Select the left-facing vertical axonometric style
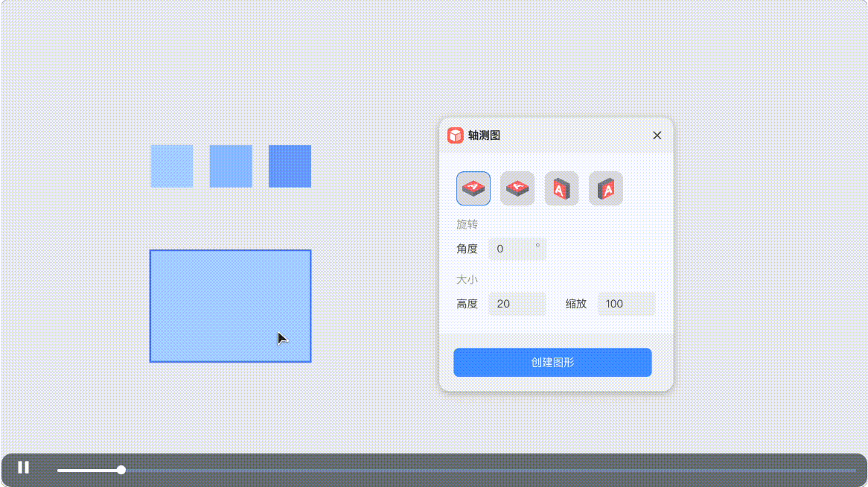The width and height of the screenshot is (868, 487). point(561,188)
